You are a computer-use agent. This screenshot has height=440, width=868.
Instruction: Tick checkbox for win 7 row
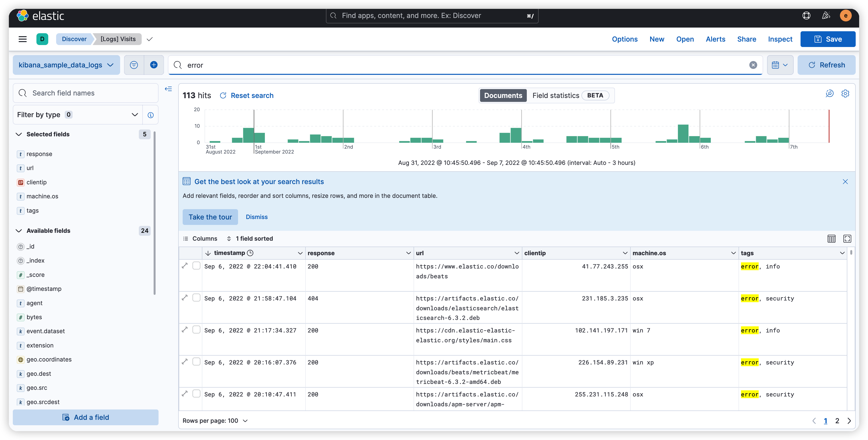[x=196, y=330]
